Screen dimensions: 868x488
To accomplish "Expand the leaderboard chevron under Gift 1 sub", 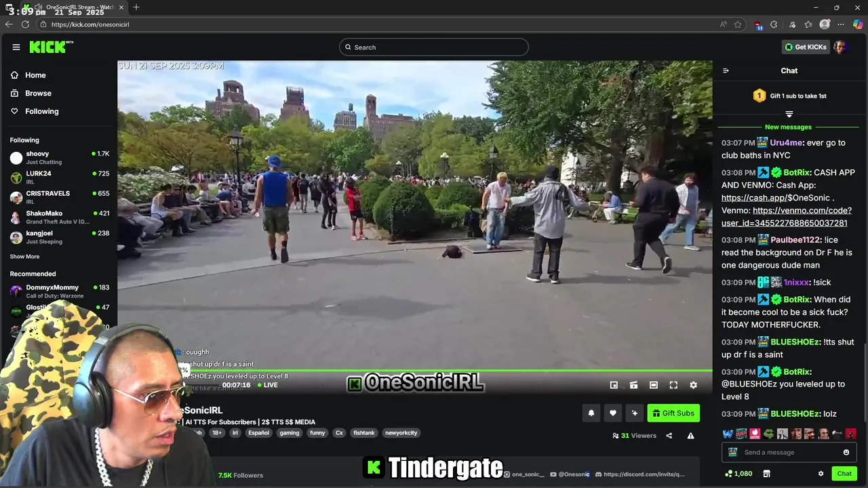I will (x=789, y=114).
